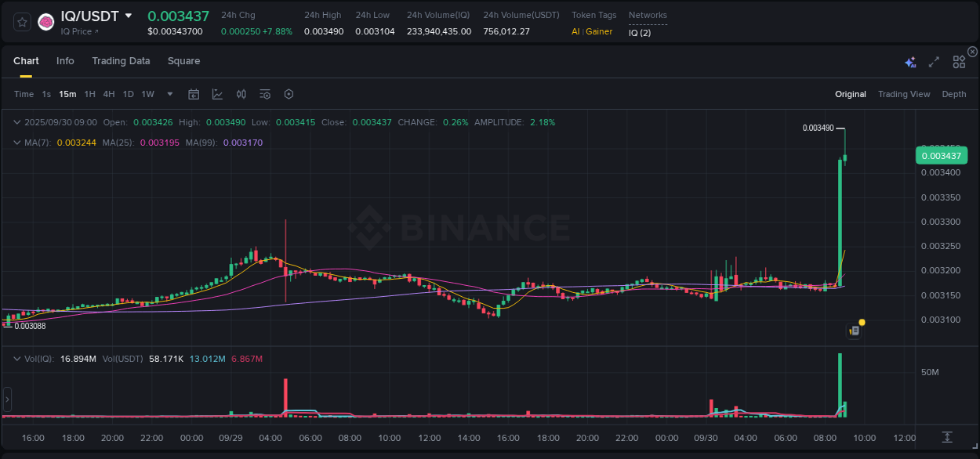This screenshot has height=459, width=980.
Task: Favorite IQ/USDT with the star icon
Action: 21,22
